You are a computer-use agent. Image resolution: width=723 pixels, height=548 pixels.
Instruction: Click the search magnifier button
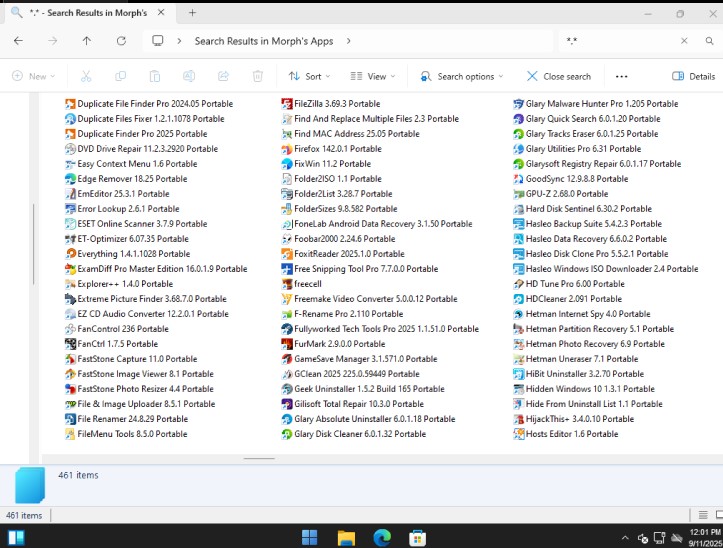(709, 41)
